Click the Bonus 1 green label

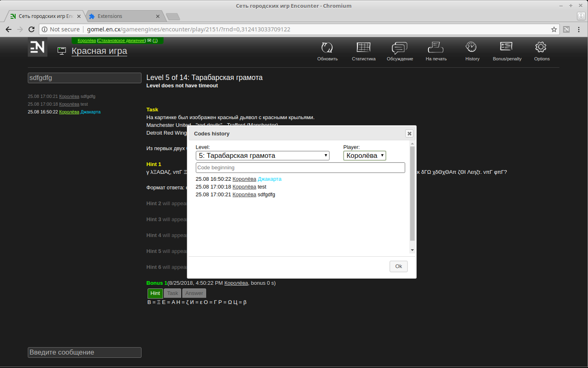[157, 283]
